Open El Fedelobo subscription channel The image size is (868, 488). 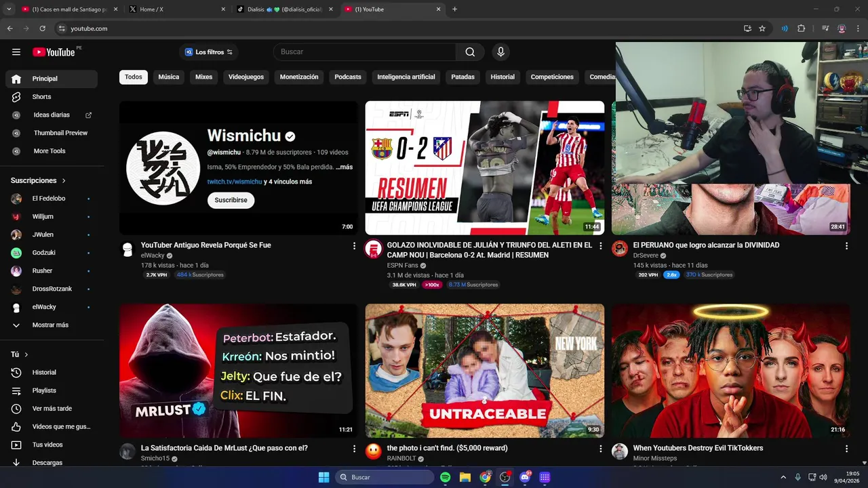[x=52, y=199]
